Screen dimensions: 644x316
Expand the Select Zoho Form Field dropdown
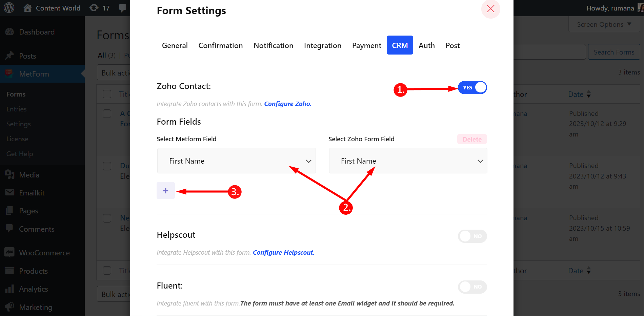pyautogui.click(x=408, y=161)
